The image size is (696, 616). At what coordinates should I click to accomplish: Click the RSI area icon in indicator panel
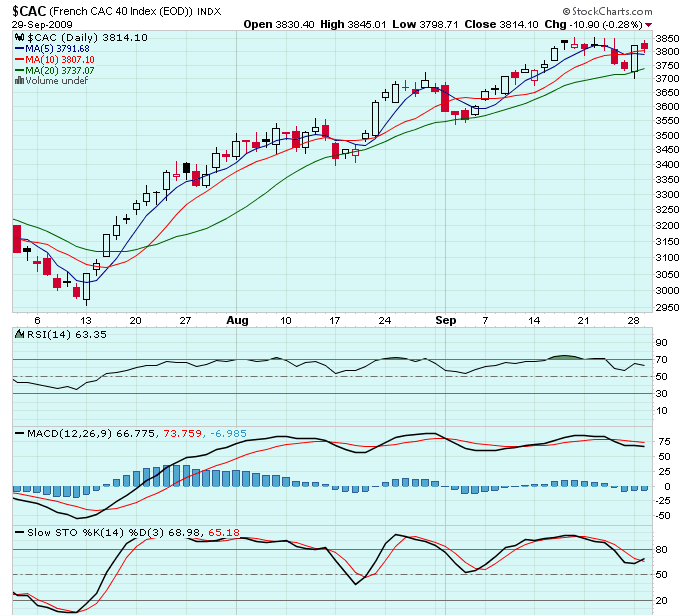click(x=20, y=334)
